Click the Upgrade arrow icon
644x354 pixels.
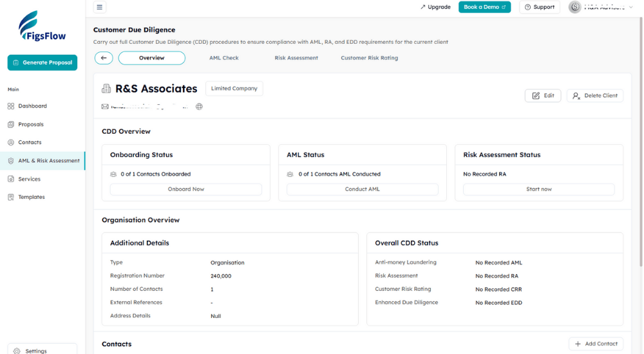[422, 7]
